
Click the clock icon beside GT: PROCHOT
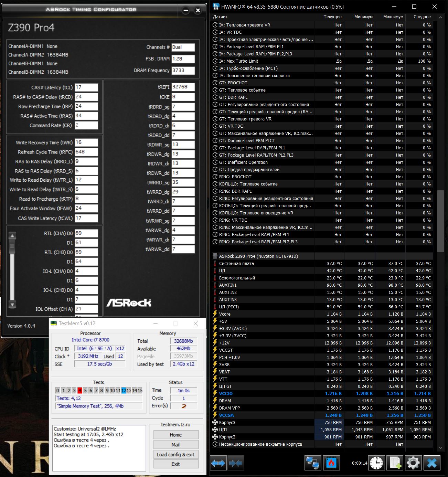click(215, 83)
